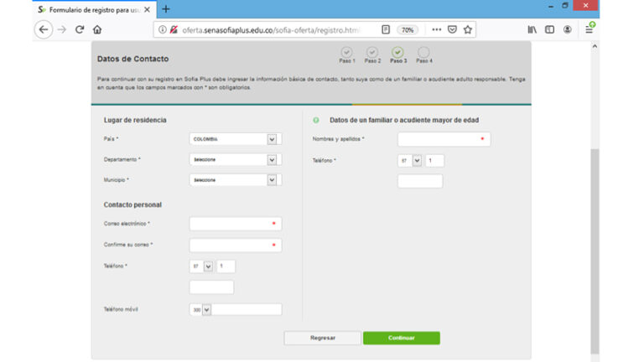The height and width of the screenshot is (362, 644).
Task: Expand the País dropdown showing COLOMBIA
Action: click(x=272, y=139)
